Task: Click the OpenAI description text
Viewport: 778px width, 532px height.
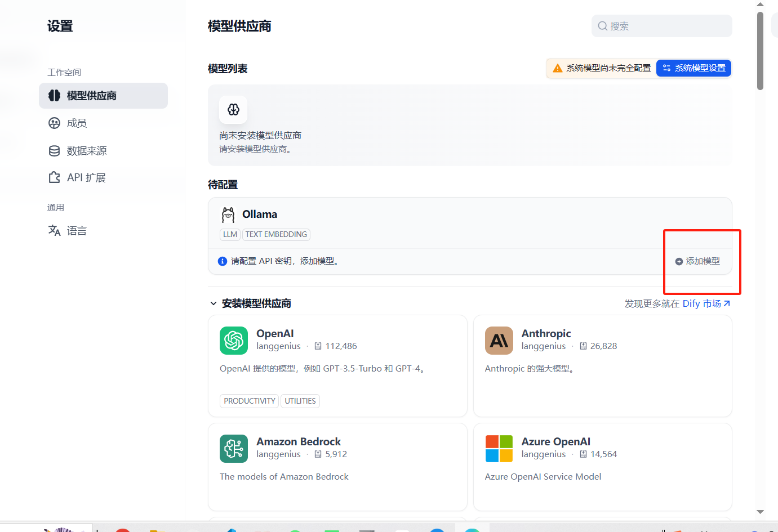Action: click(324, 369)
